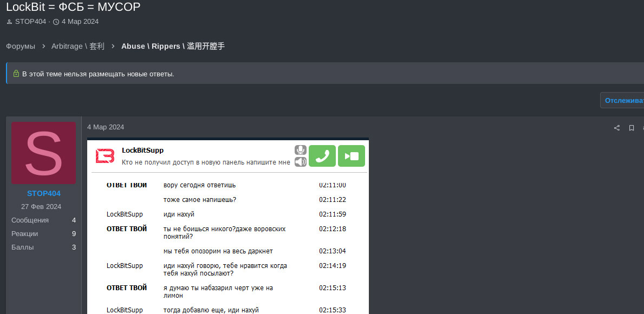
Task: Click the user icon beside the thread author
Action: pos(9,22)
